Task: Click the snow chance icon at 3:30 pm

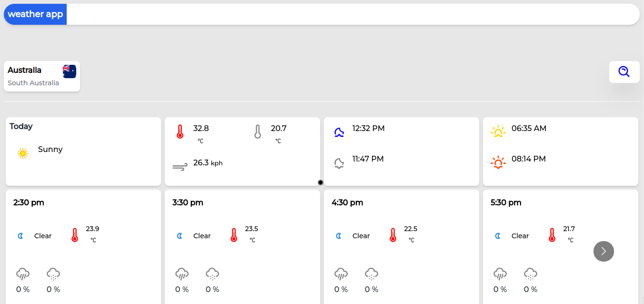Action: pyautogui.click(x=212, y=274)
